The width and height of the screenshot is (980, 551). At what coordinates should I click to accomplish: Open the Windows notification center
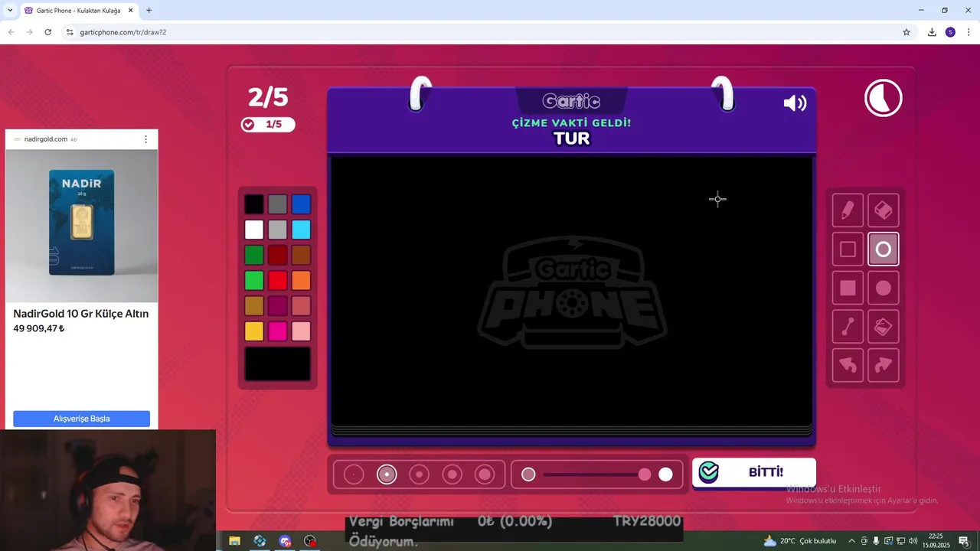coord(964,541)
